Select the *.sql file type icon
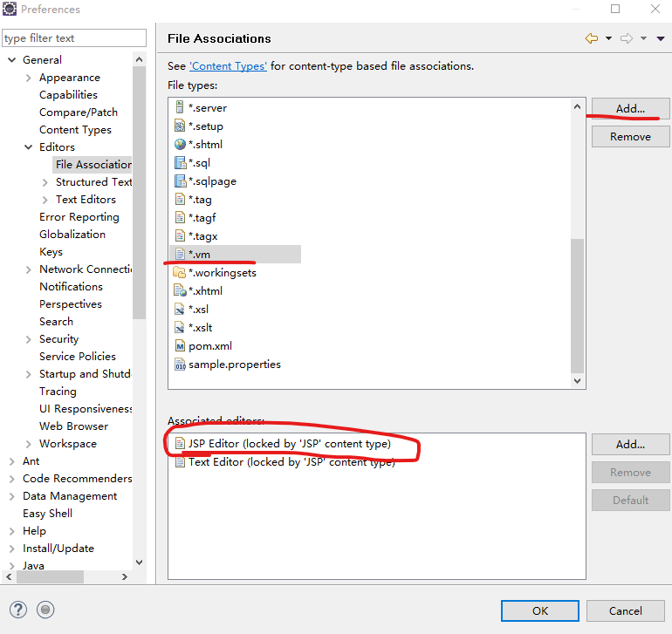Image resolution: width=672 pixels, height=634 pixels. click(181, 163)
